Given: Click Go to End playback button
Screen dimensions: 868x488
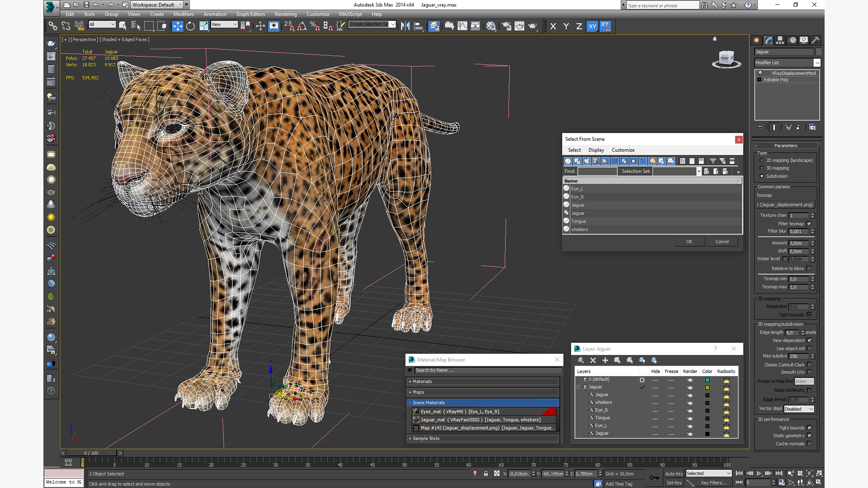Looking at the screenshot, I should 778,473.
